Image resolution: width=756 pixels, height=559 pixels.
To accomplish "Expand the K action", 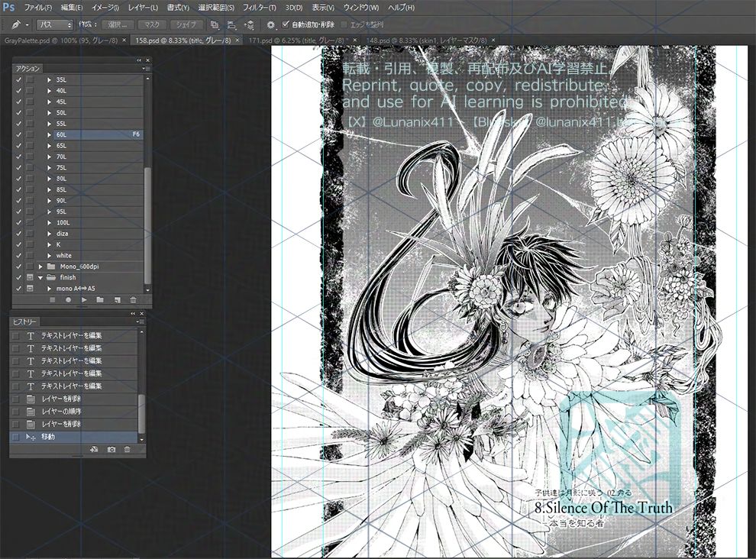I will (49, 244).
